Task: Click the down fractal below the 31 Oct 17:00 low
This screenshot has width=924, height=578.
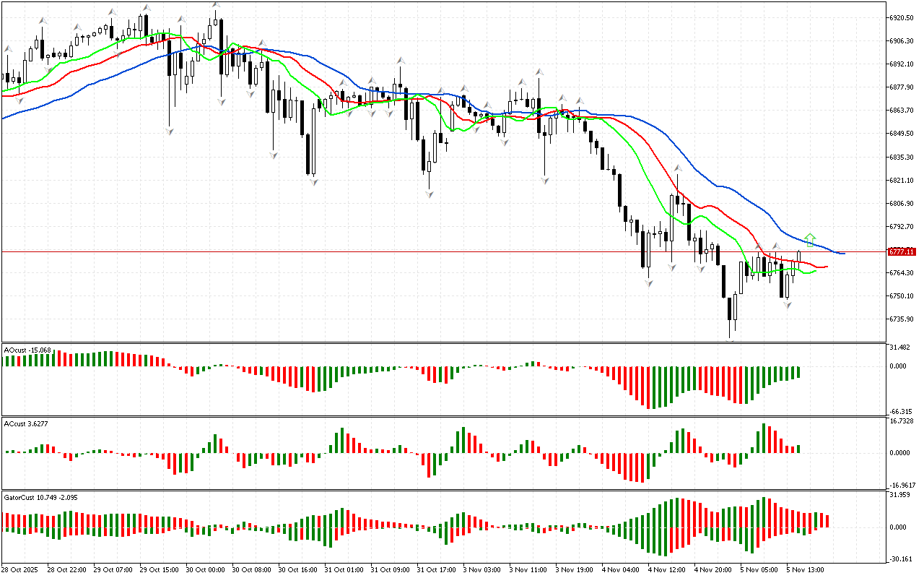Action: pos(430,194)
